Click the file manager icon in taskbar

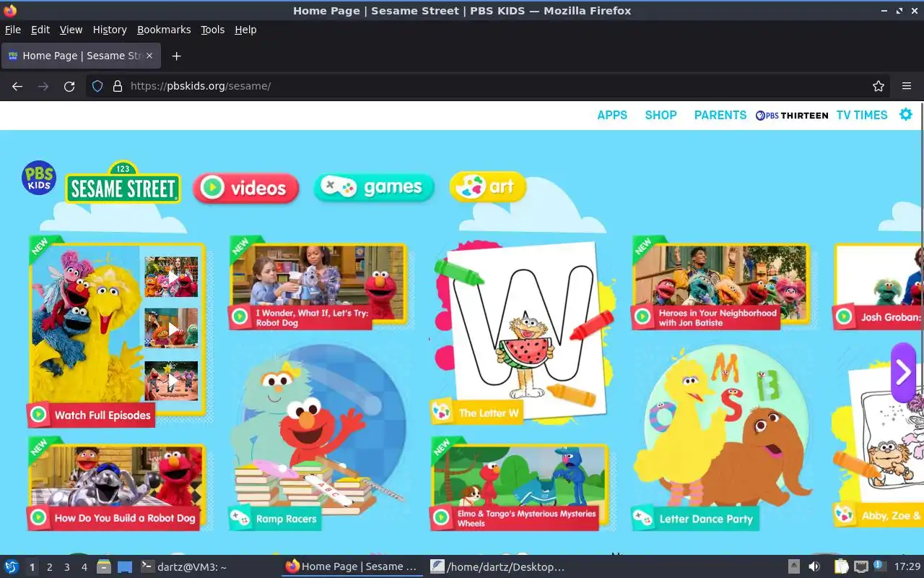(104, 567)
